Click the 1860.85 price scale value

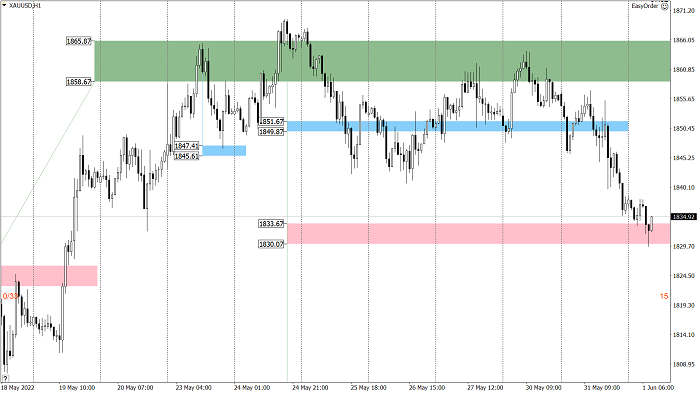click(684, 70)
